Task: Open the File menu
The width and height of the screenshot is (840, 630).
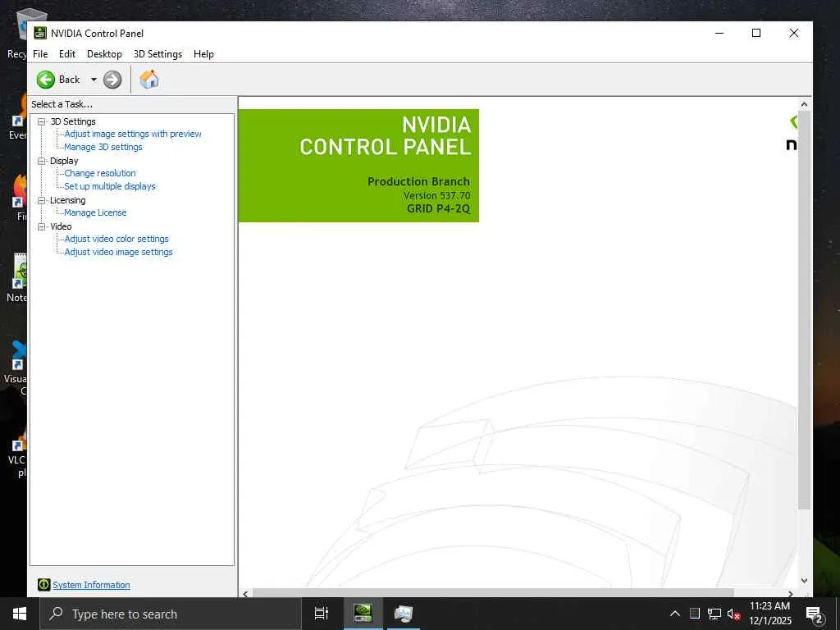Action: tap(40, 54)
